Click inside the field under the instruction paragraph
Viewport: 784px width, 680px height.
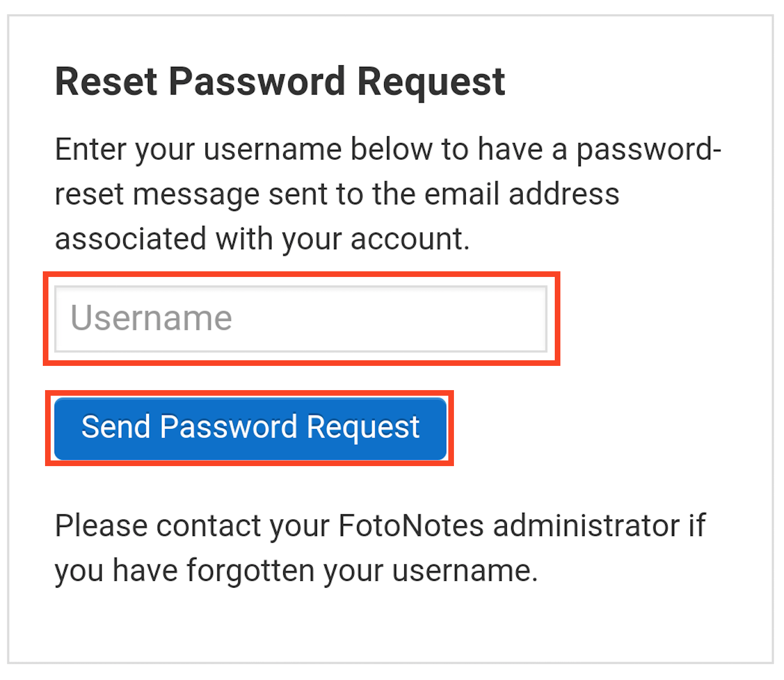(301, 319)
